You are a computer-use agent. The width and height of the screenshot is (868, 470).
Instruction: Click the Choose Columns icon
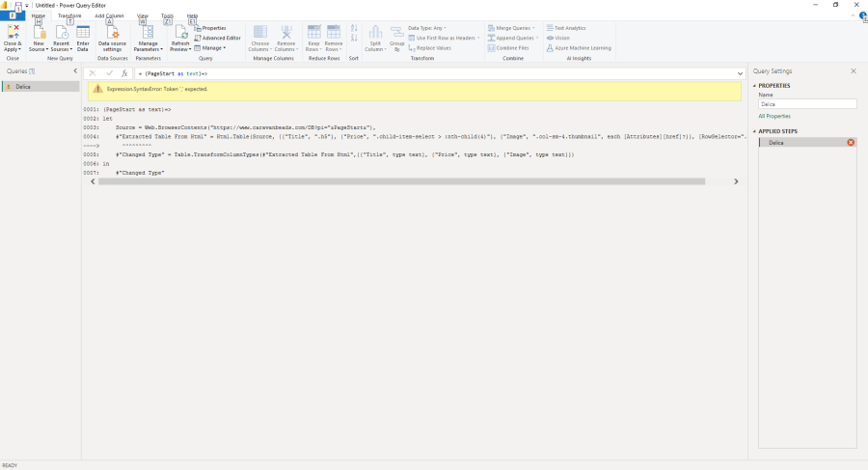coord(260,32)
